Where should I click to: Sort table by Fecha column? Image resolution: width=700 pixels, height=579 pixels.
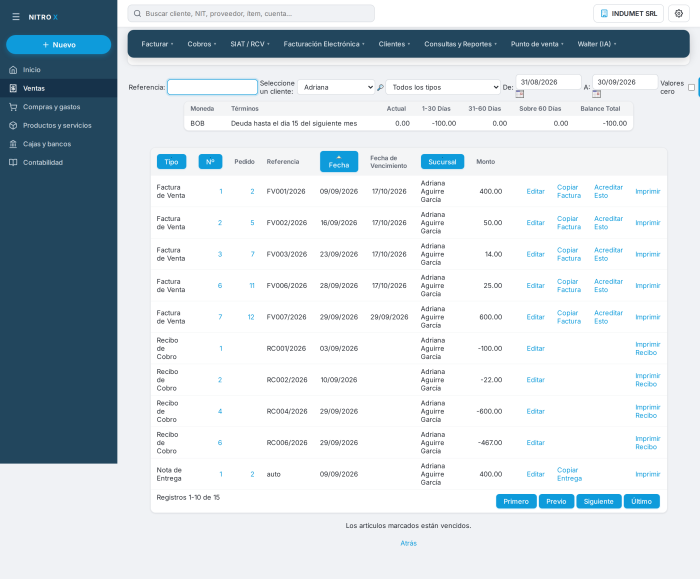pos(339,162)
